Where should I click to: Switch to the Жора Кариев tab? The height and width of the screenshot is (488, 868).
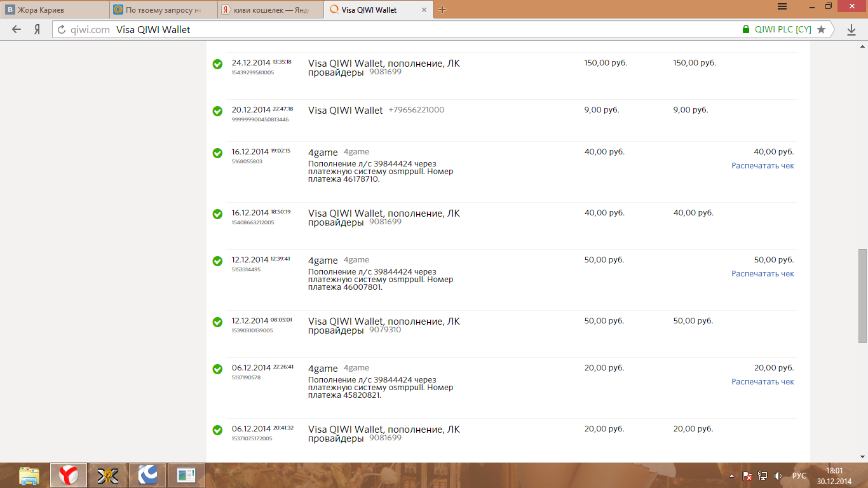[x=53, y=10]
